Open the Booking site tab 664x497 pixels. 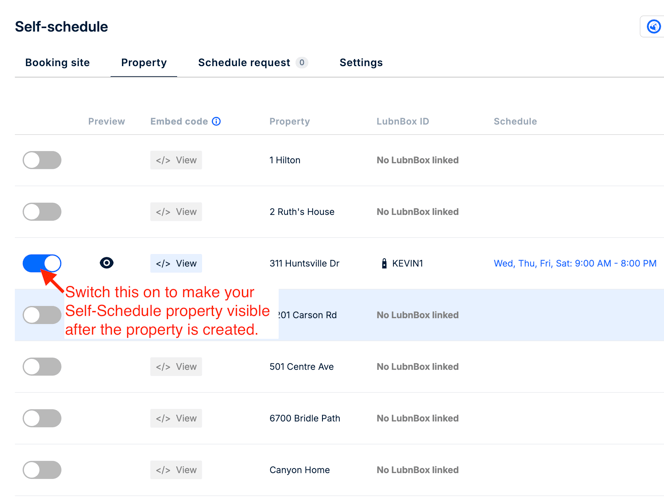coord(57,63)
